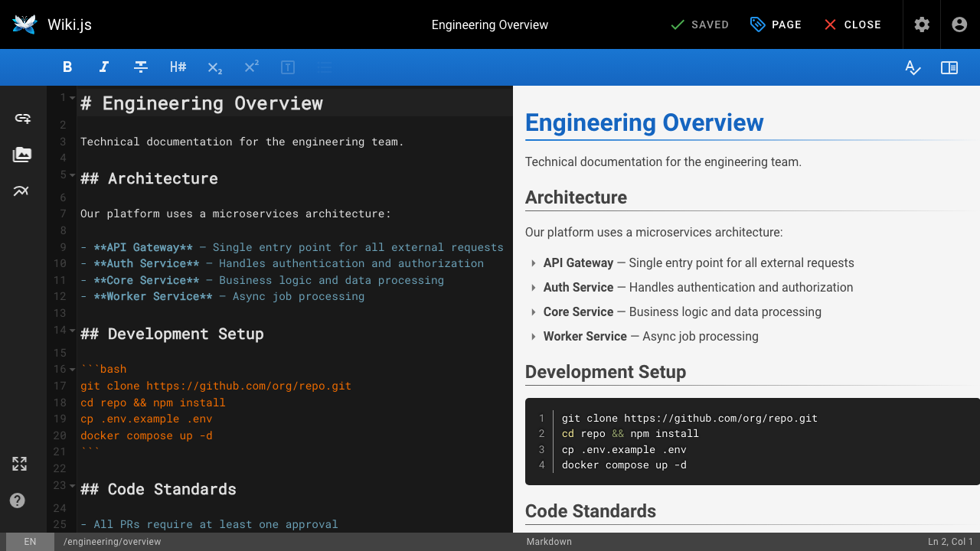Screen dimensions: 980x551
Task: Click the '**Worker Service**' line in the editor
Action: click(x=222, y=296)
